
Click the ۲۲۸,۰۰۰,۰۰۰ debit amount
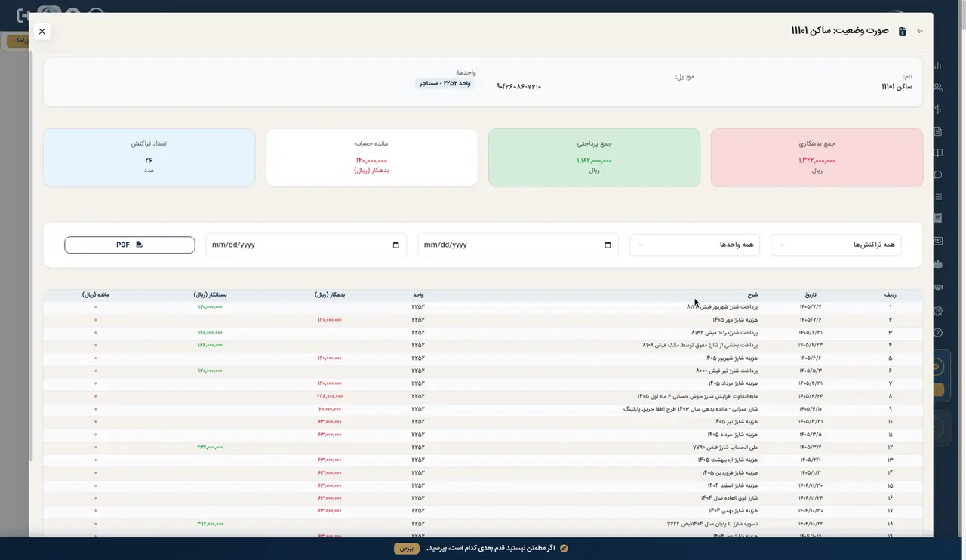click(330, 396)
